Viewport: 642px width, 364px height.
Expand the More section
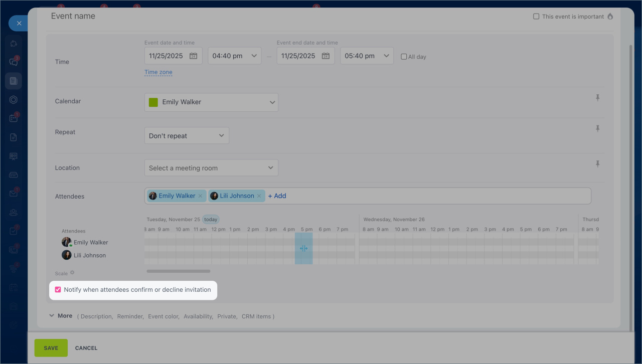click(60, 316)
